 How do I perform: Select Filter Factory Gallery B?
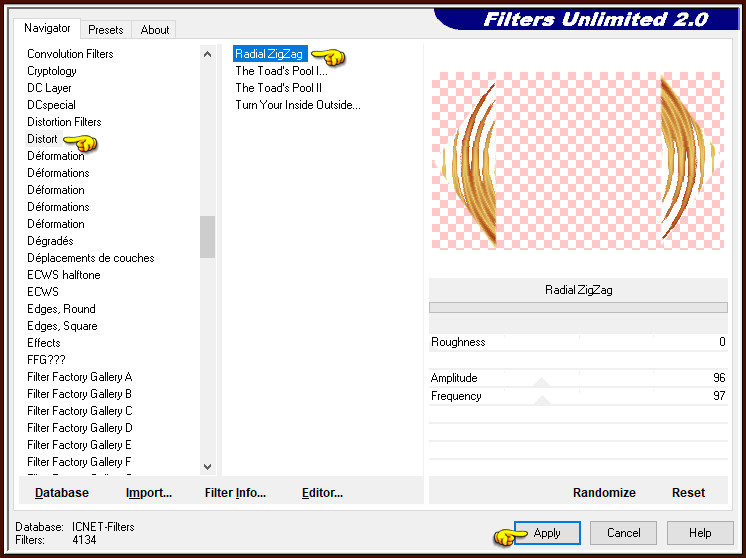coord(79,394)
